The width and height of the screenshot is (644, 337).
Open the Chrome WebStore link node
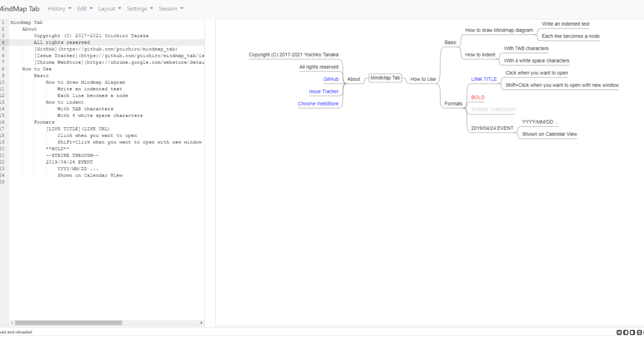tap(318, 104)
